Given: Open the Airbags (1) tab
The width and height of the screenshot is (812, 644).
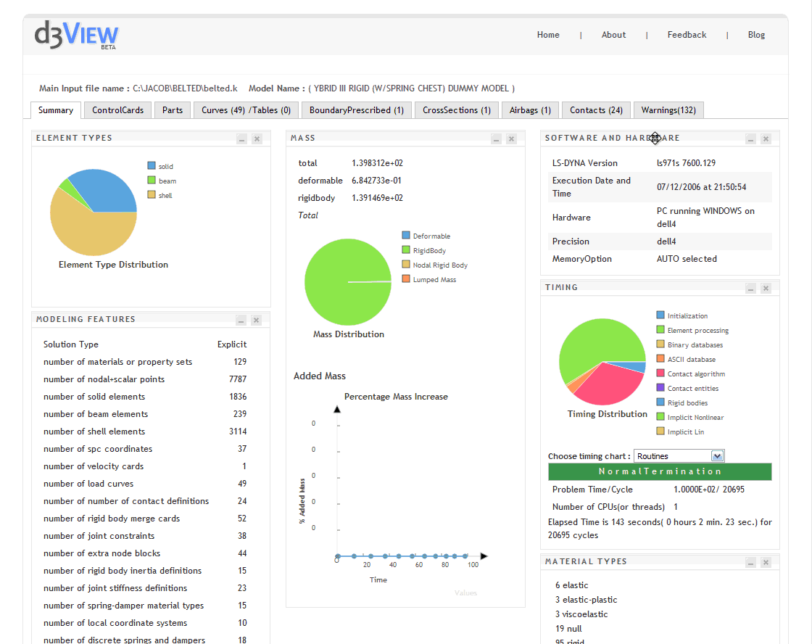Looking at the screenshot, I should pos(530,110).
